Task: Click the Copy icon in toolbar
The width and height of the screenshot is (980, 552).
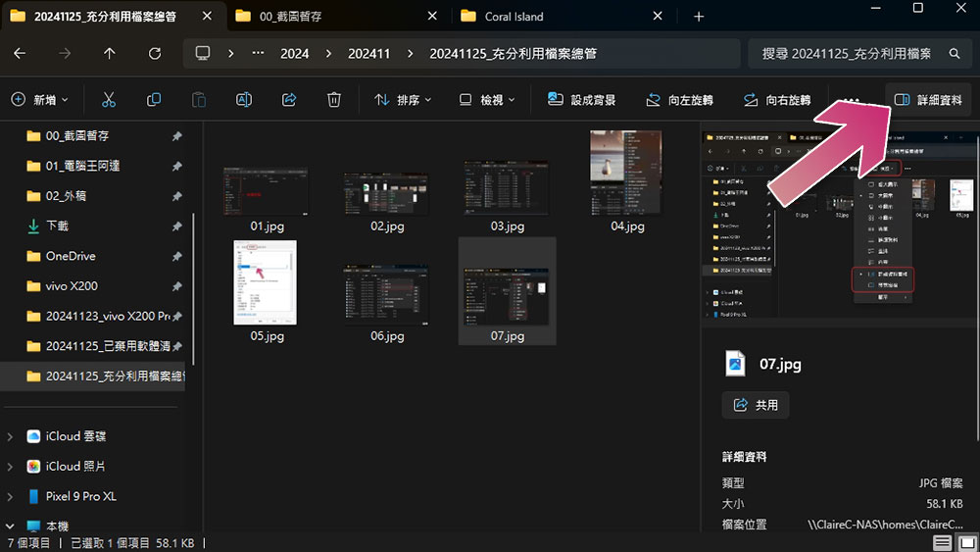Action: (154, 99)
